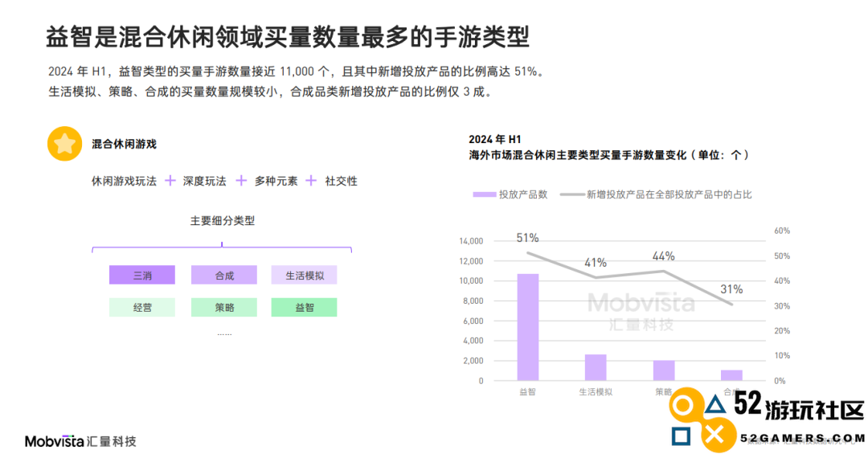Click the Mobvista 汇量科技 logo at bottom left
The width and height of the screenshot is (868, 454).
coord(80,441)
